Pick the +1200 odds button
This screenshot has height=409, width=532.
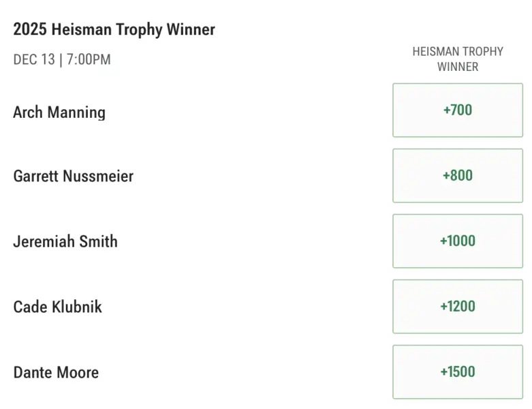457,306
